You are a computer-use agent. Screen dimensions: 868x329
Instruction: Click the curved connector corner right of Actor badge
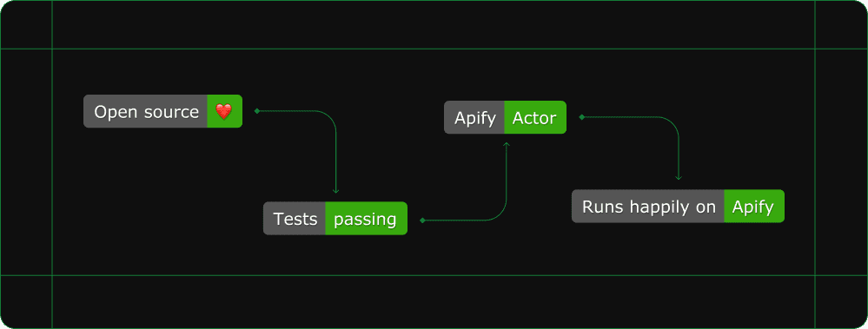click(x=673, y=122)
